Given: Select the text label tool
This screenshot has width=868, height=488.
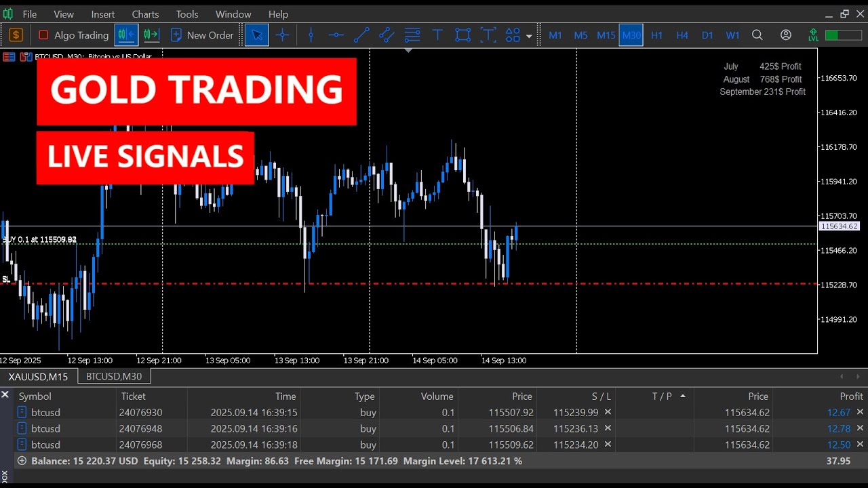Looking at the screenshot, I should [x=488, y=35].
